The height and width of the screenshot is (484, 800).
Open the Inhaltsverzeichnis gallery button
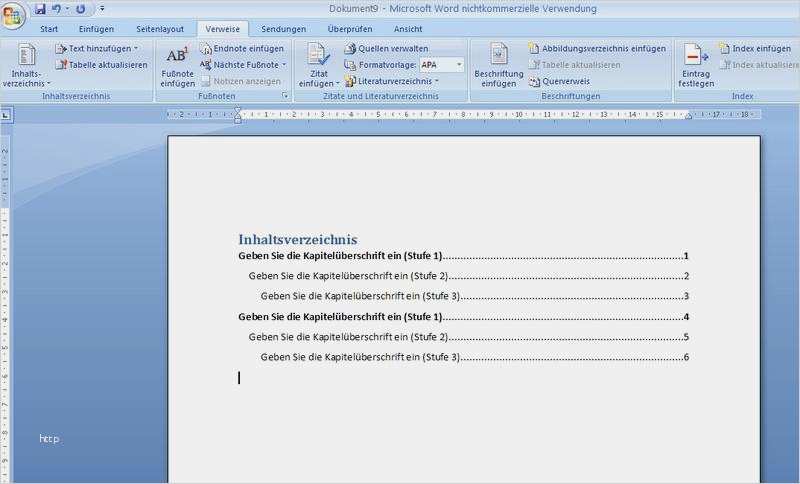pos(26,66)
